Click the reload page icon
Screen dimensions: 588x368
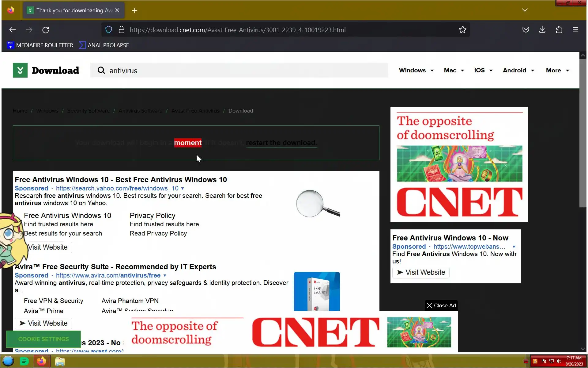(46, 30)
